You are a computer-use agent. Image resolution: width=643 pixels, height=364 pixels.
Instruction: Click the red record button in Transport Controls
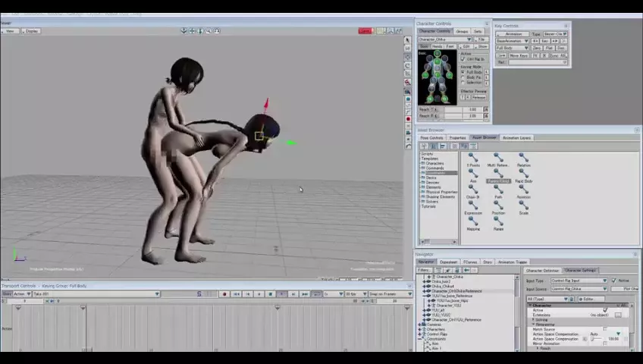pyautogui.click(x=224, y=294)
